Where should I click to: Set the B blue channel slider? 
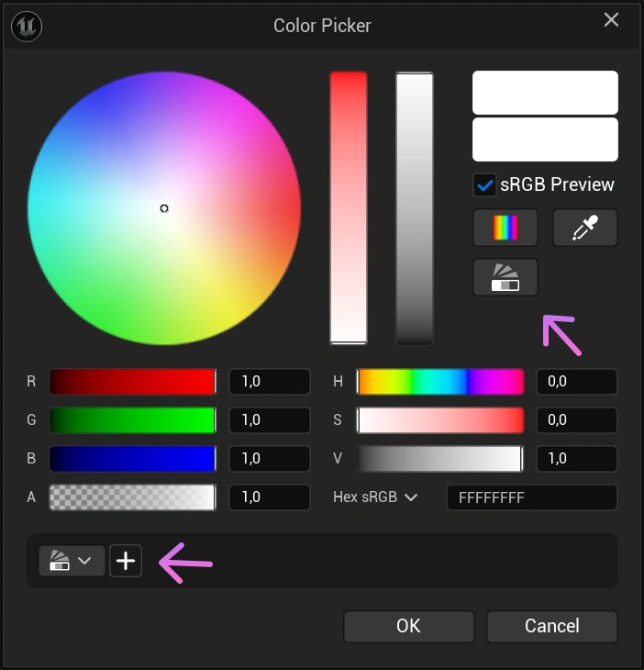click(x=133, y=459)
